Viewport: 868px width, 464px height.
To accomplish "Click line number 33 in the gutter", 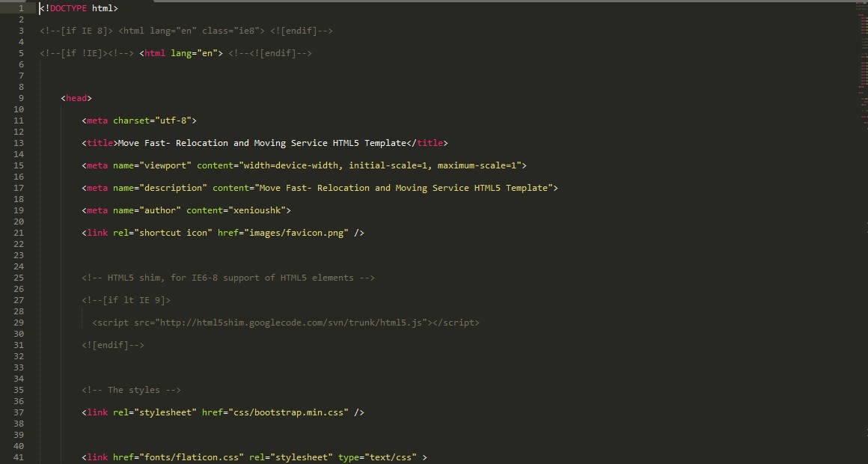I will tap(18, 367).
